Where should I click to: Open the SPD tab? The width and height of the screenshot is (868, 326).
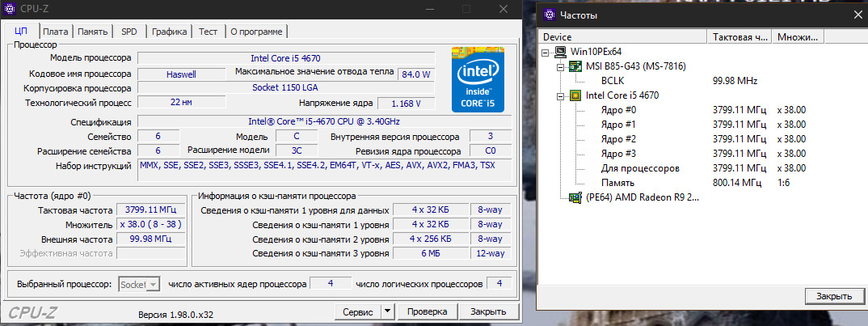[129, 32]
